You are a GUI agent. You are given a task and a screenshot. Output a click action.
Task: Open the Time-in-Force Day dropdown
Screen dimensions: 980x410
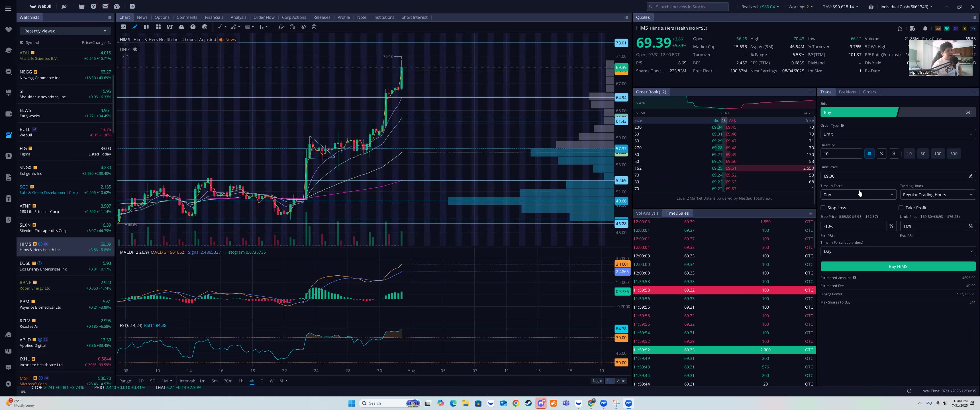point(858,195)
